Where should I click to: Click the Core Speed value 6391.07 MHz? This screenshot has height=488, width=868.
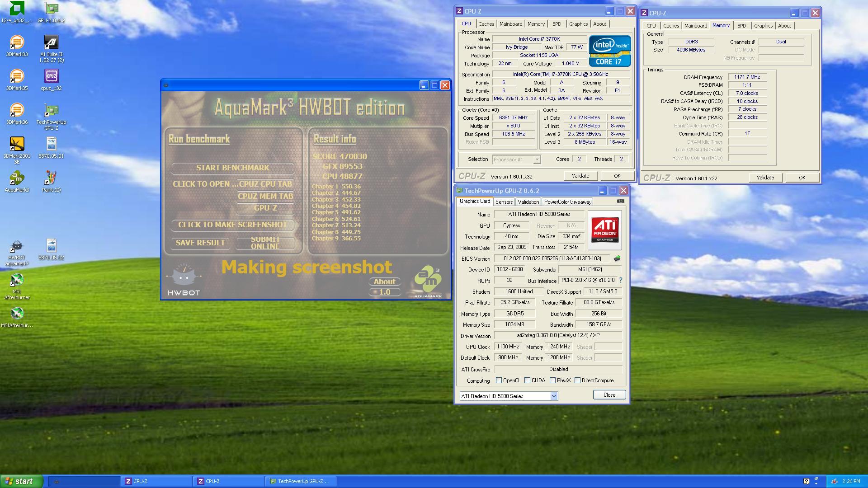(x=513, y=117)
